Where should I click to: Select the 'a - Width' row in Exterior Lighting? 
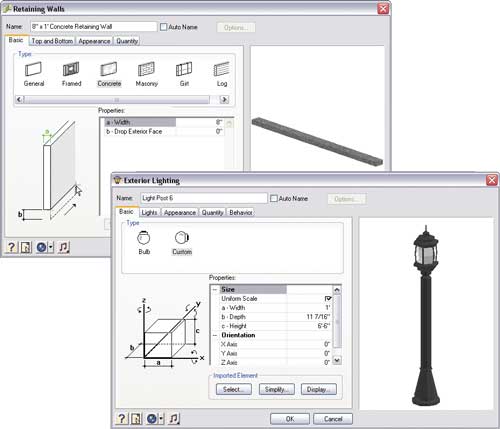point(275,308)
